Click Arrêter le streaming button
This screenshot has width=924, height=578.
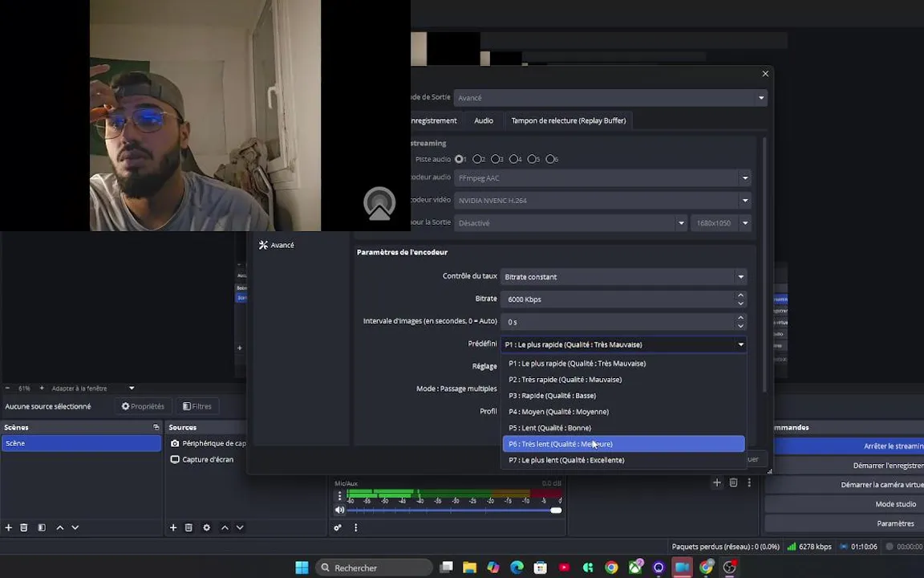click(848, 446)
